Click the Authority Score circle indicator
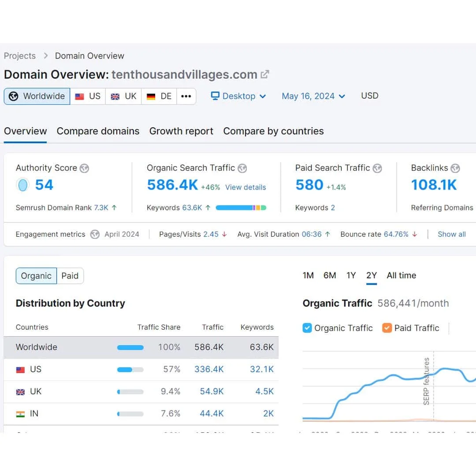 23,185
